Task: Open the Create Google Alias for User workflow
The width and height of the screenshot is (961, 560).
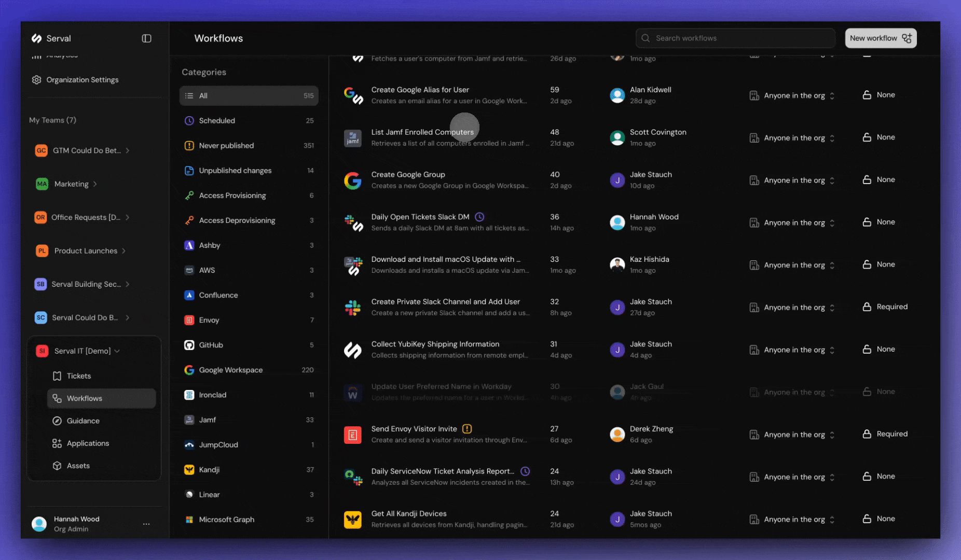Action: coord(420,89)
